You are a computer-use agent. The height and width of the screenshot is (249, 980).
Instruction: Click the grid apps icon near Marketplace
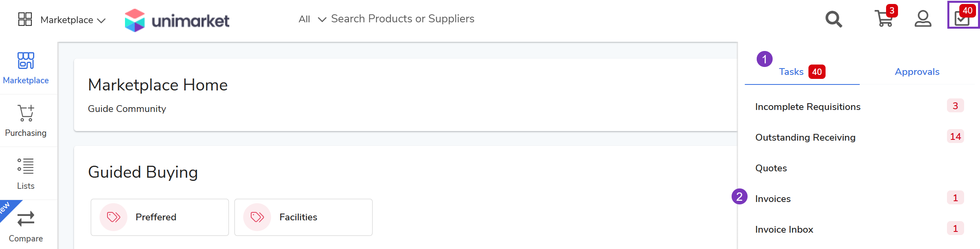click(x=25, y=19)
